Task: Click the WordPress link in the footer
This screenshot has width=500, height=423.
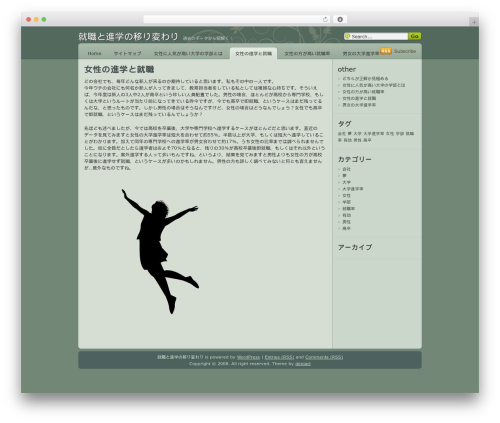Action: coord(248,357)
